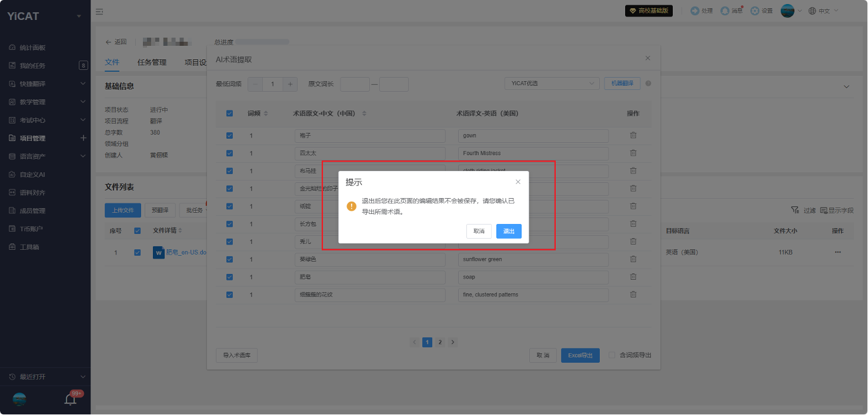Uncheck the 四太太 row checkbox
The height and width of the screenshot is (415, 868).
tap(229, 153)
